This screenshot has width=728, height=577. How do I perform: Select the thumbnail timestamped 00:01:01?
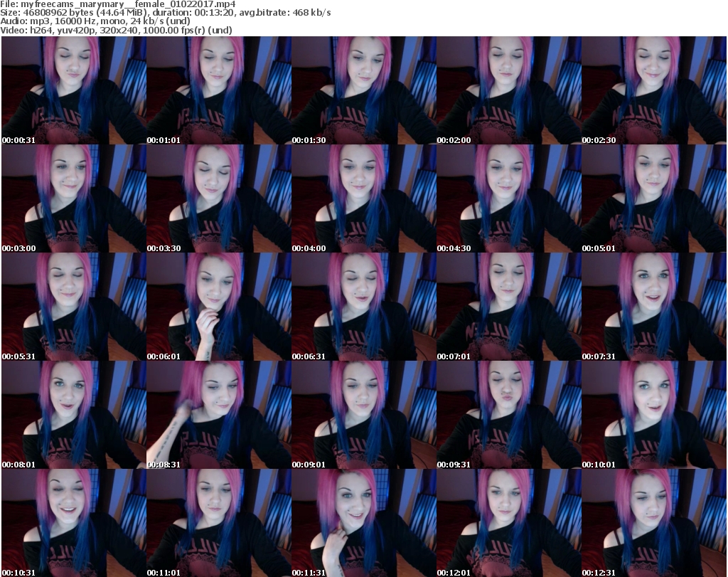point(219,90)
